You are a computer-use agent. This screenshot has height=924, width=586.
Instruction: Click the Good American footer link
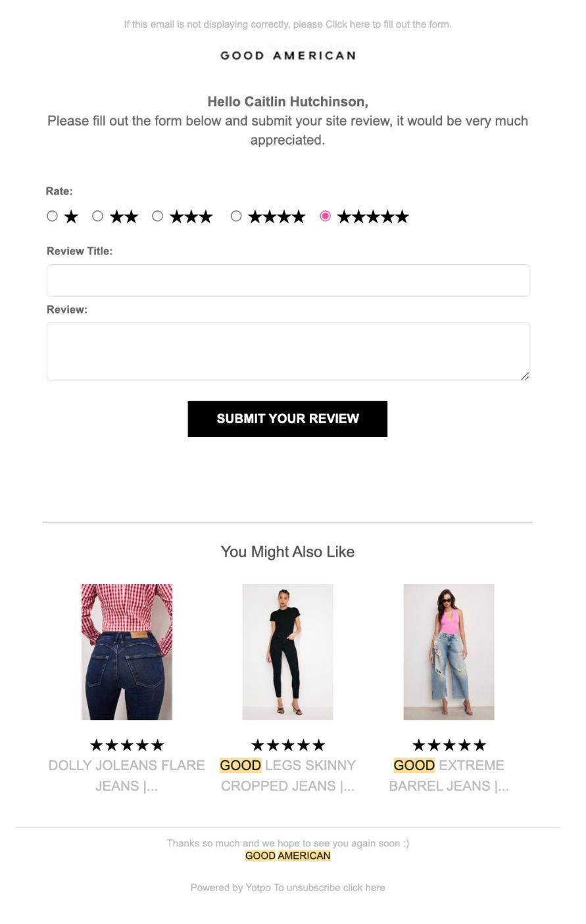[x=287, y=856]
